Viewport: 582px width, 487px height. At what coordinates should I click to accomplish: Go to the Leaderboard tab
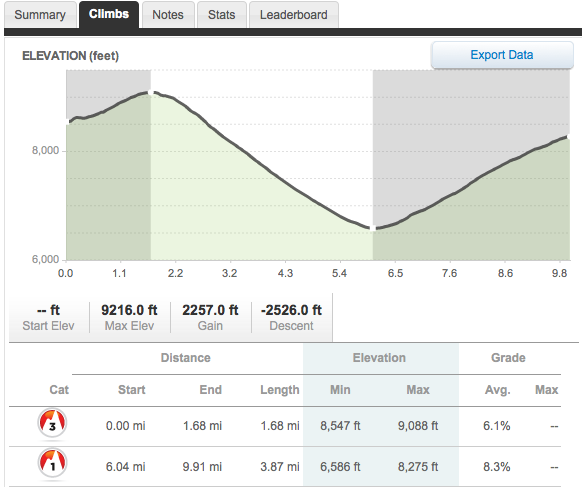click(294, 15)
